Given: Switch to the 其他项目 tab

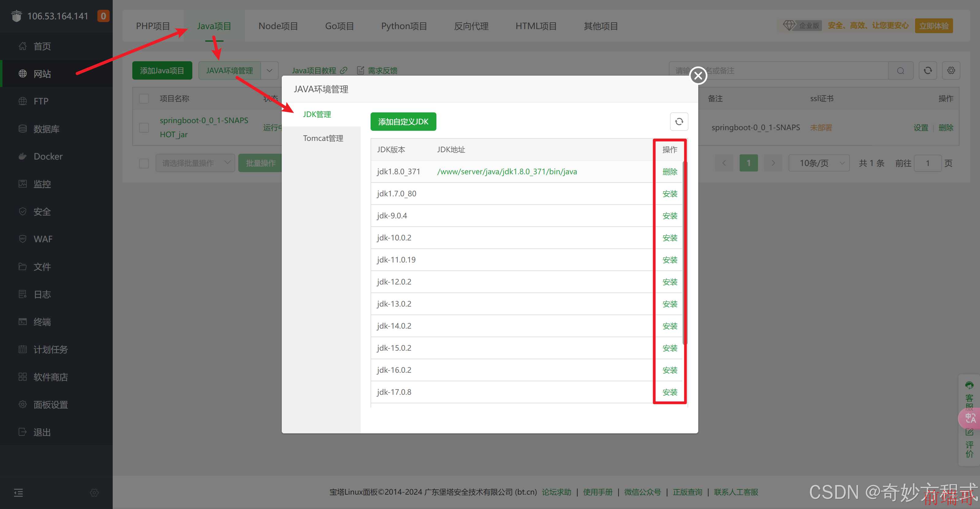Looking at the screenshot, I should click(x=601, y=26).
